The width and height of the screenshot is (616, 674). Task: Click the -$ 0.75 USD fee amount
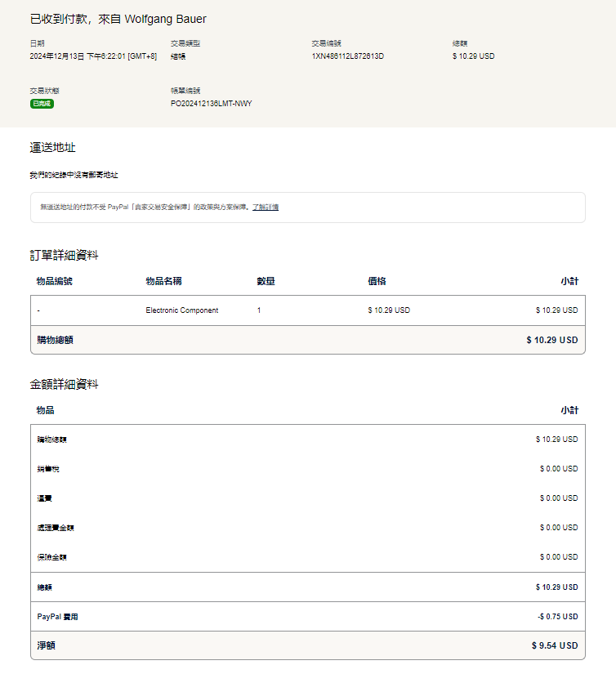click(x=557, y=617)
